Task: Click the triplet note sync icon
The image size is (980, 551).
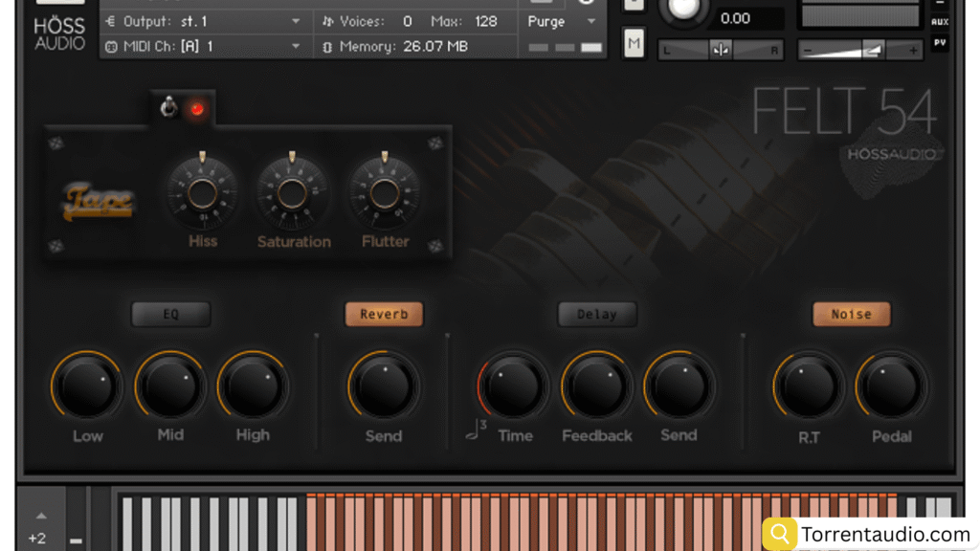Action: [x=476, y=431]
